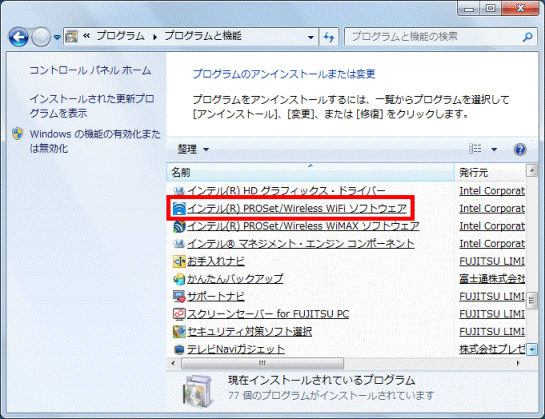Click the かんたんバックアップ program icon
This screenshot has width=545, height=419.
179,279
